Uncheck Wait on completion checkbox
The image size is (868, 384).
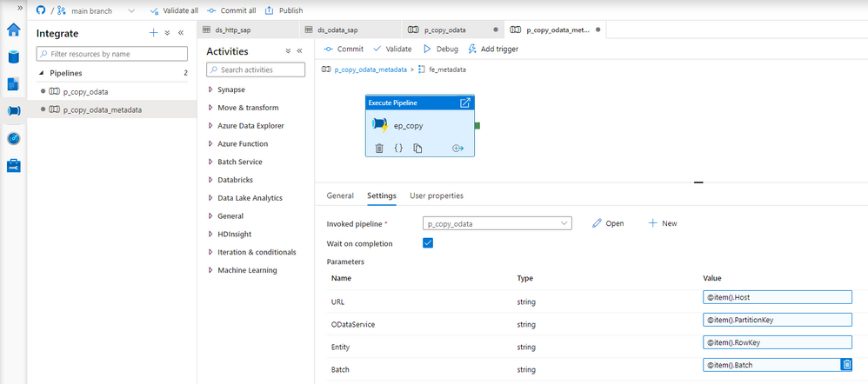tap(428, 243)
